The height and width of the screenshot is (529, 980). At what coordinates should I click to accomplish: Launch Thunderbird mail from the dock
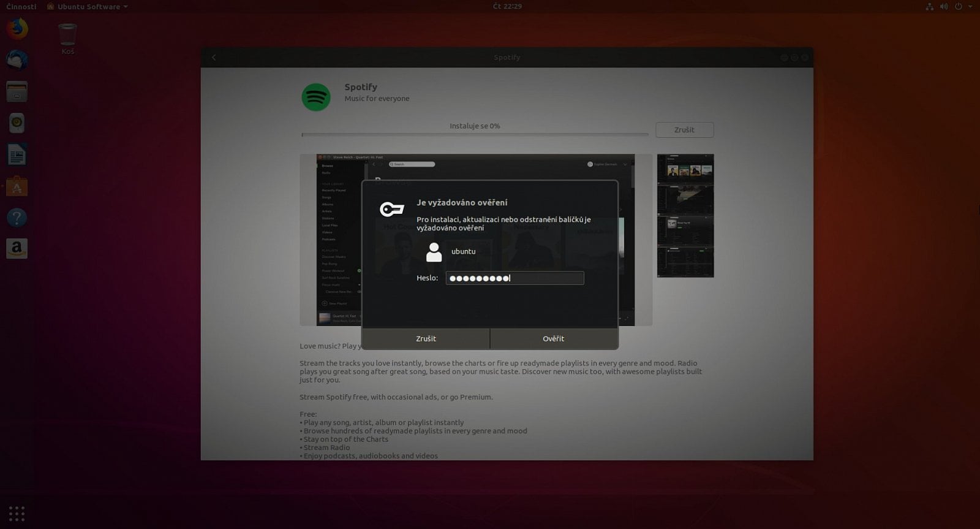click(x=17, y=60)
